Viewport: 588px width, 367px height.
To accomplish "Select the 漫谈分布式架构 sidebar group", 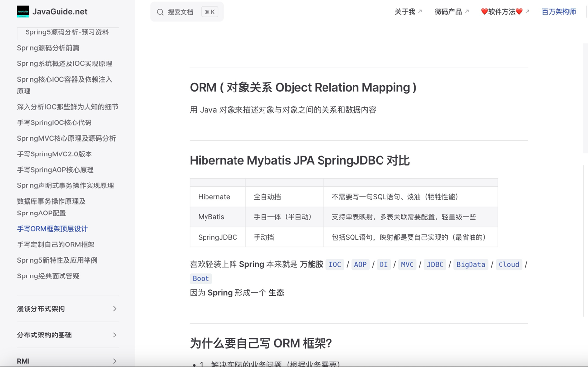I will pyautogui.click(x=68, y=309).
